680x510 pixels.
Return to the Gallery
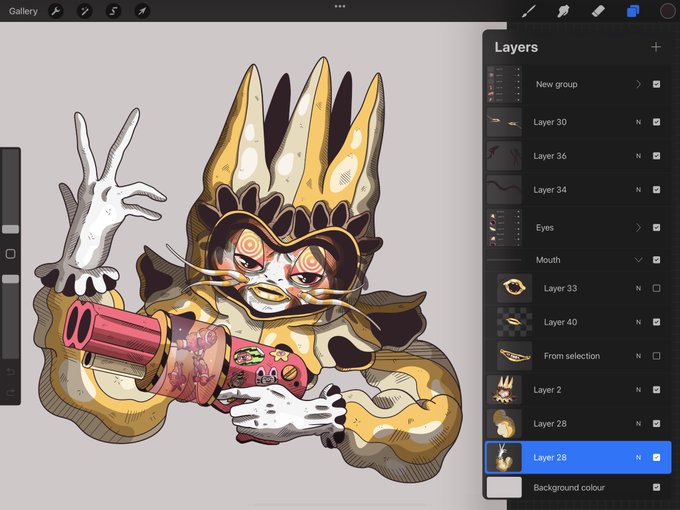23,11
